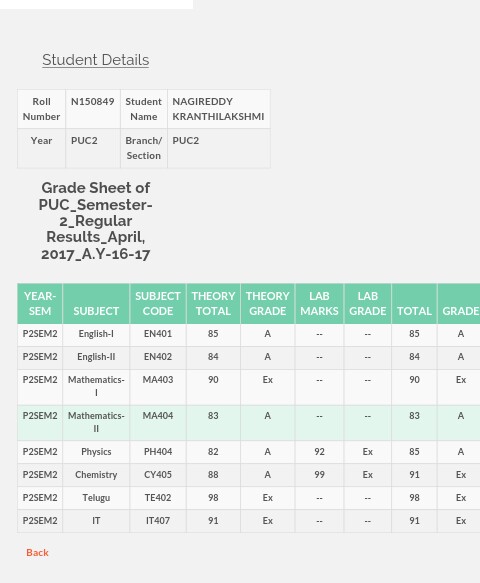Click the TOTAL column header
Screen dimensions: 480x583
[414, 303]
